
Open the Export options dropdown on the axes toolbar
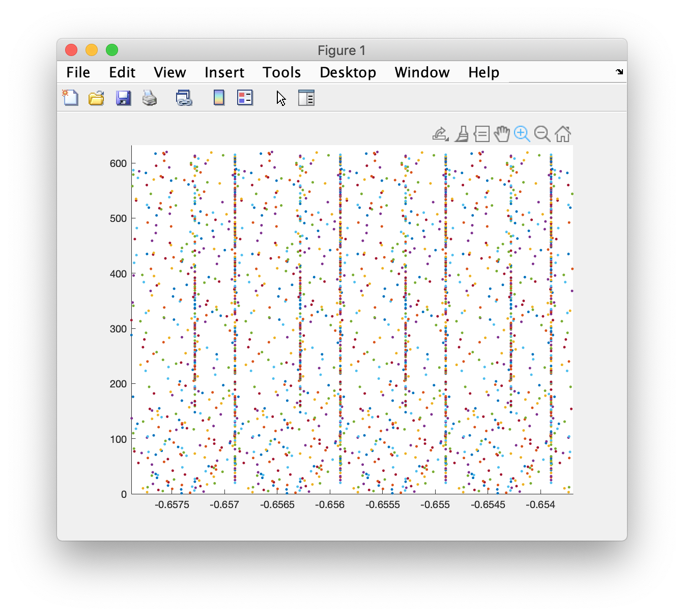(441, 134)
